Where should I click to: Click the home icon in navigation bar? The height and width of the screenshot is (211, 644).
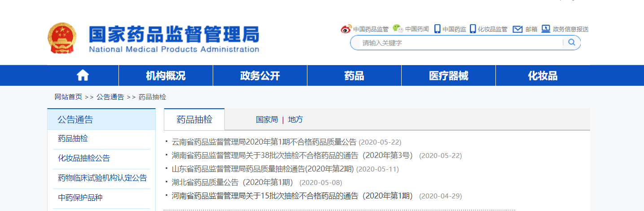pos(83,75)
